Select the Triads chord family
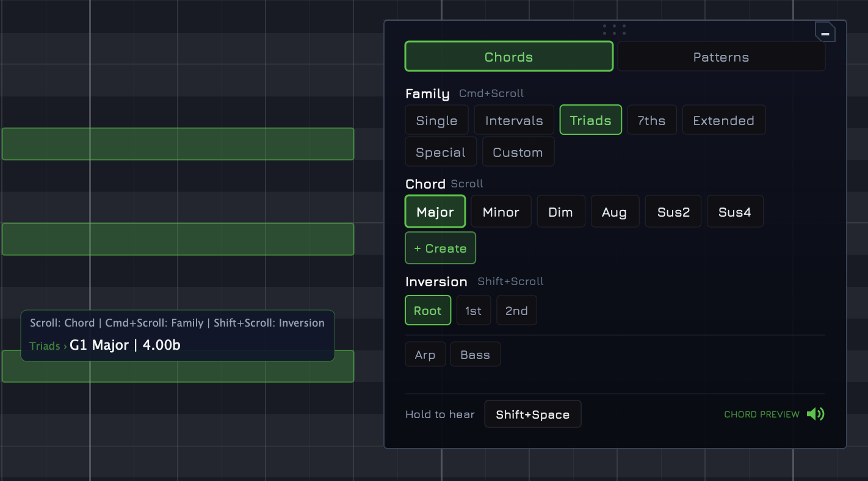The height and width of the screenshot is (481, 868). 590,120
